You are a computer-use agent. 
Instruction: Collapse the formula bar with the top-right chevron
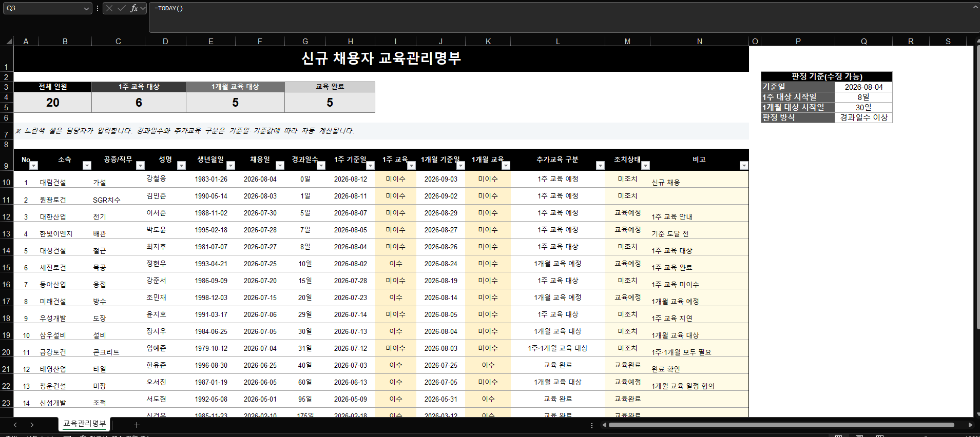(975, 7)
